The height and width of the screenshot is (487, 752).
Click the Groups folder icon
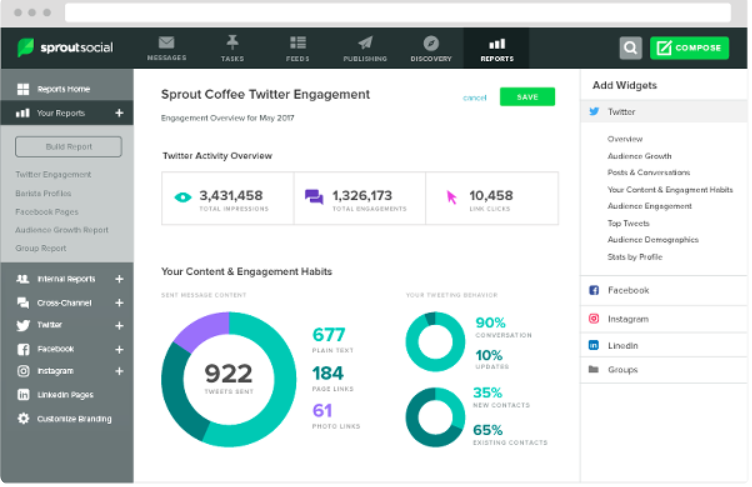(x=594, y=369)
